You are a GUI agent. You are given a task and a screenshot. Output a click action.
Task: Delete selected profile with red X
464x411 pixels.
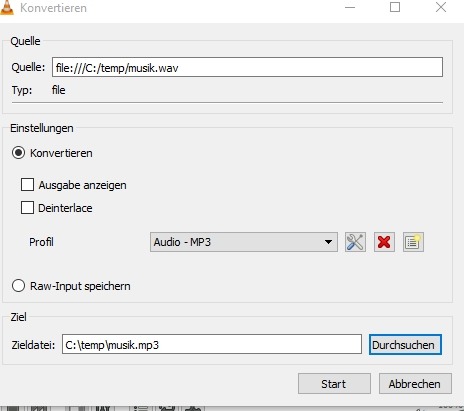[x=384, y=242]
